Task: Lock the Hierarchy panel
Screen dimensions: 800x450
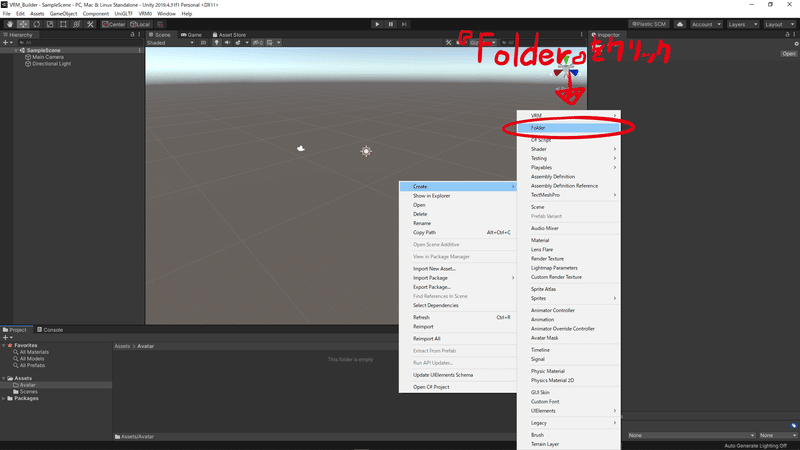Action: pos(132,35)
